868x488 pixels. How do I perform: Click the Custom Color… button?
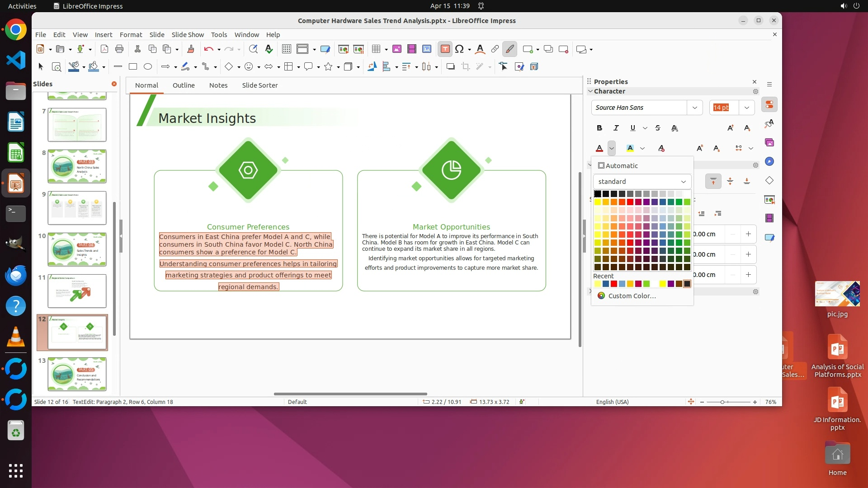point(632,296)
